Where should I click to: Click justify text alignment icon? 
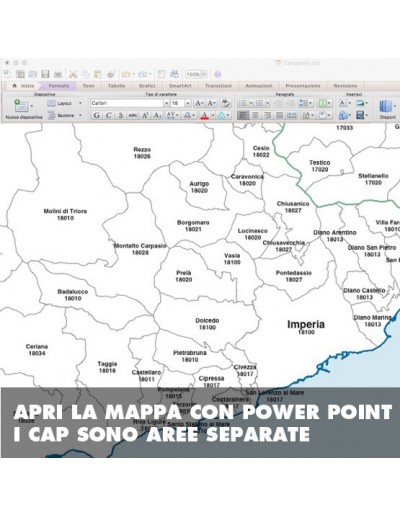coord(279,115)
